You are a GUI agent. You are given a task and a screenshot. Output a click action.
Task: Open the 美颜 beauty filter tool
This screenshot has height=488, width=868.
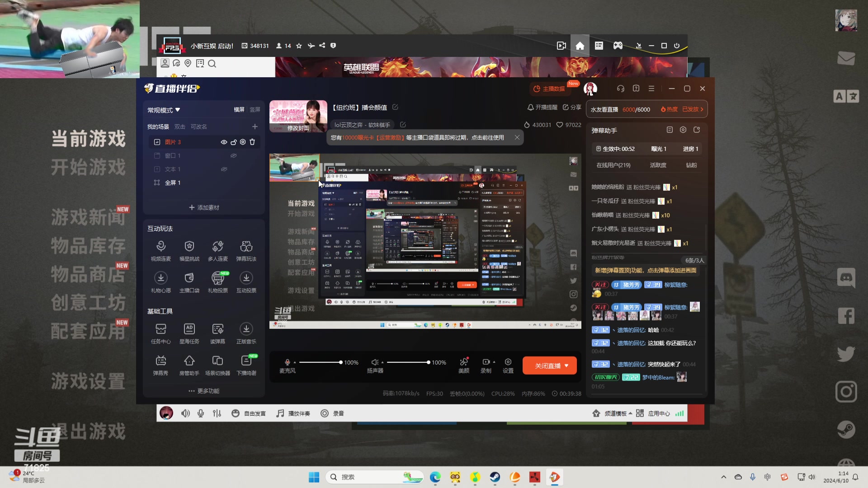(464, 366)
